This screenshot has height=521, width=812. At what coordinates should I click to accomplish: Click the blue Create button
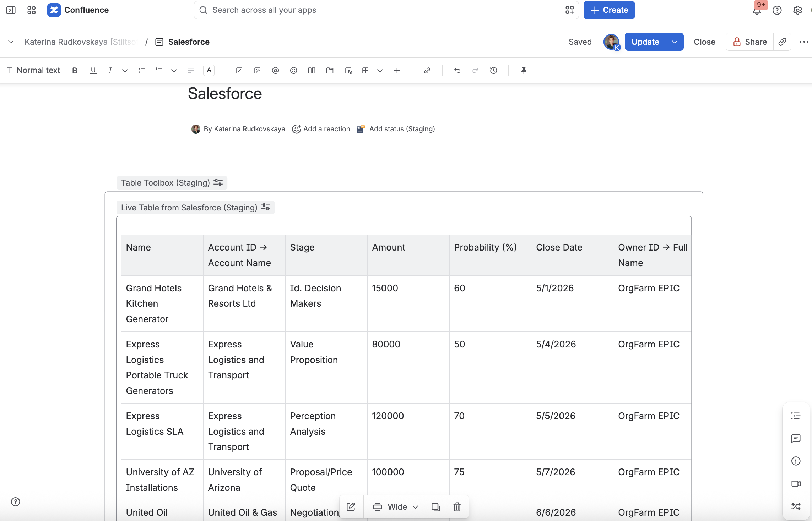tap(609, 10)
